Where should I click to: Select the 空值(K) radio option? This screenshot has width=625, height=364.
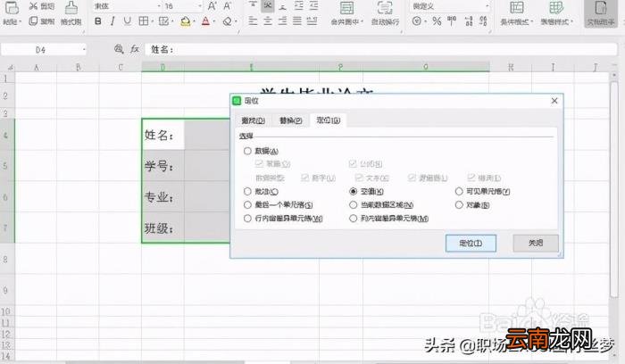[x=354, y=192]
